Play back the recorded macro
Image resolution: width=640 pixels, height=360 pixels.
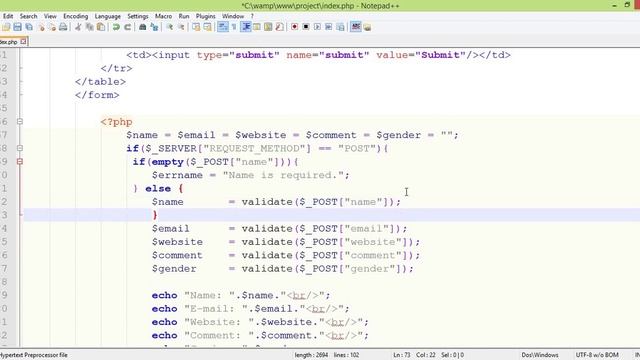(x=317, y=27)
